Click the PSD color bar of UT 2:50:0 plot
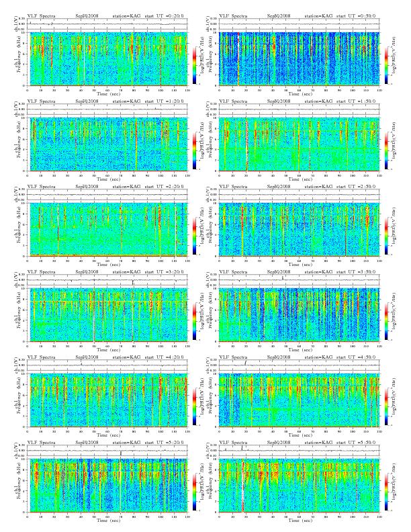The image size is (411, 532). 387,236
